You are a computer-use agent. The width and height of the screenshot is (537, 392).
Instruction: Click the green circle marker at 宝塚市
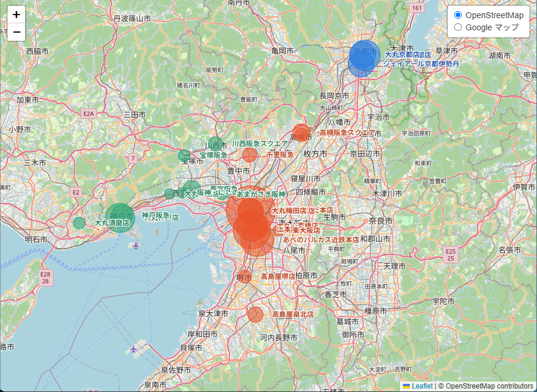(x=184, y=156)
